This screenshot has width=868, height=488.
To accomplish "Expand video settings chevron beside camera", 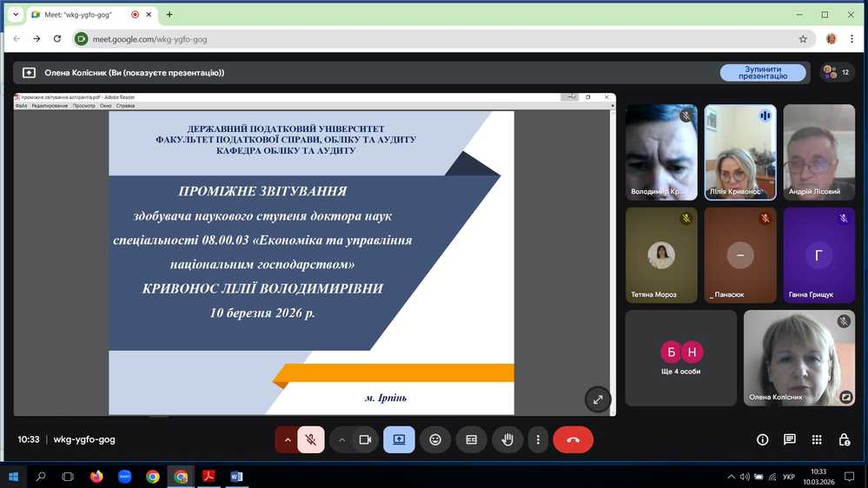I will [341, 440].
